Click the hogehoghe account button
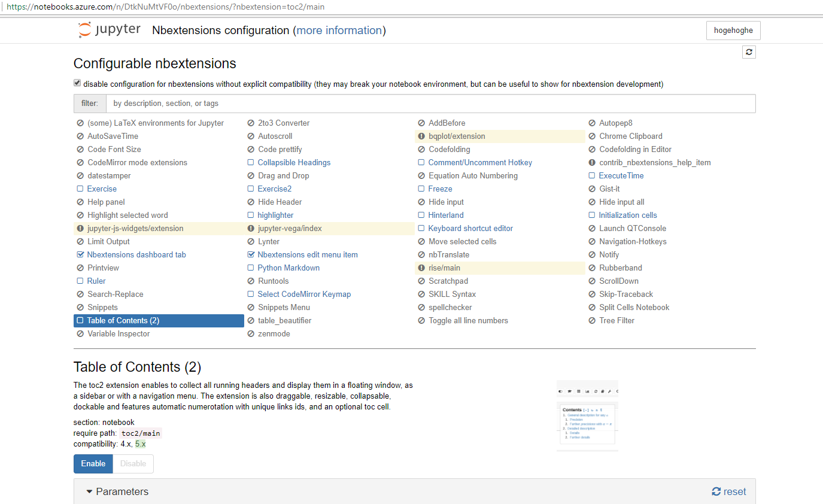Image resolution: width=823 pixels, height=504 pixels. 733,30
